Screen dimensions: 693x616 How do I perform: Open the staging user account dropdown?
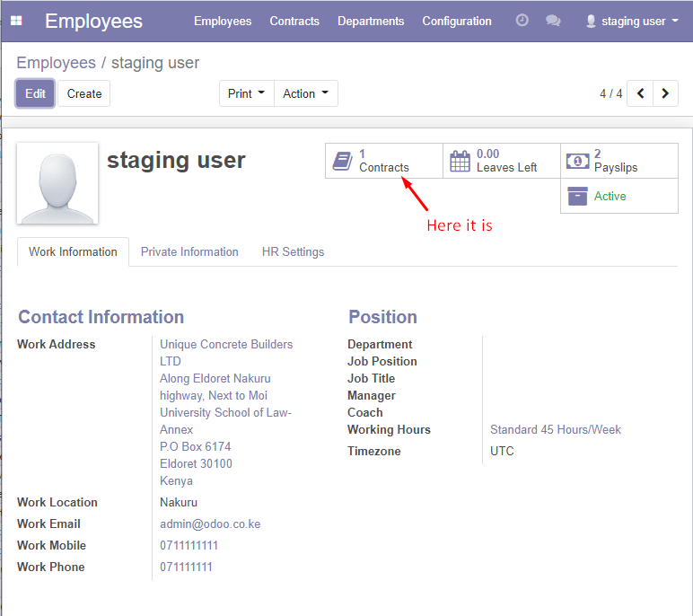633,21
